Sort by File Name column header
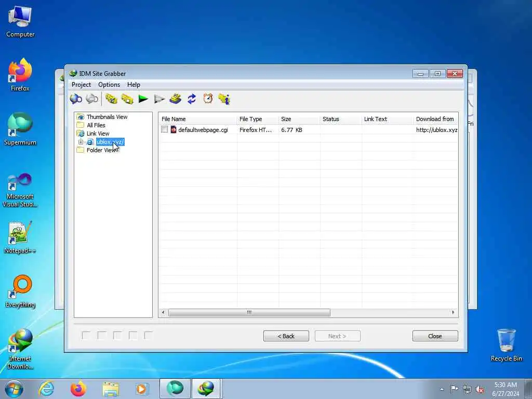The image size is (532, 399). click(x=198, y=119)
